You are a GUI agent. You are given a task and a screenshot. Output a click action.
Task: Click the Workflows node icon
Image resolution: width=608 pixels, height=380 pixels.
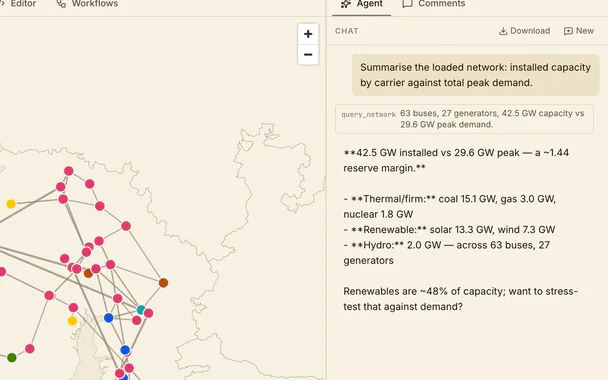61,4
